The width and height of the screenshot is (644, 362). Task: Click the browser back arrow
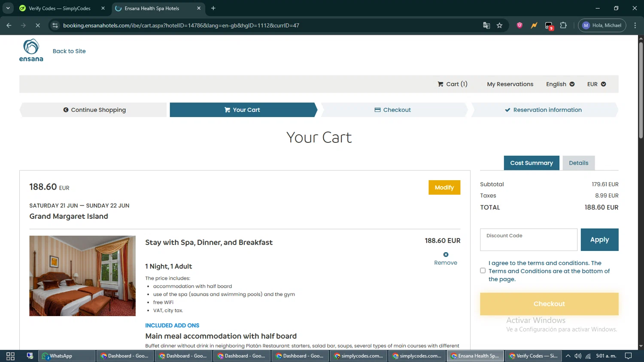9,25
